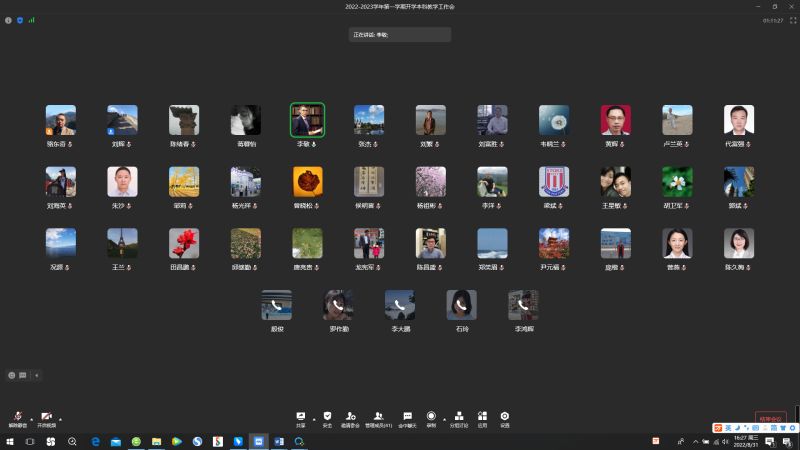Open the emoji reaction icon at bottom left
This screenshot has height=450, width=800.
pyautogui.click(x=12, y=375)
